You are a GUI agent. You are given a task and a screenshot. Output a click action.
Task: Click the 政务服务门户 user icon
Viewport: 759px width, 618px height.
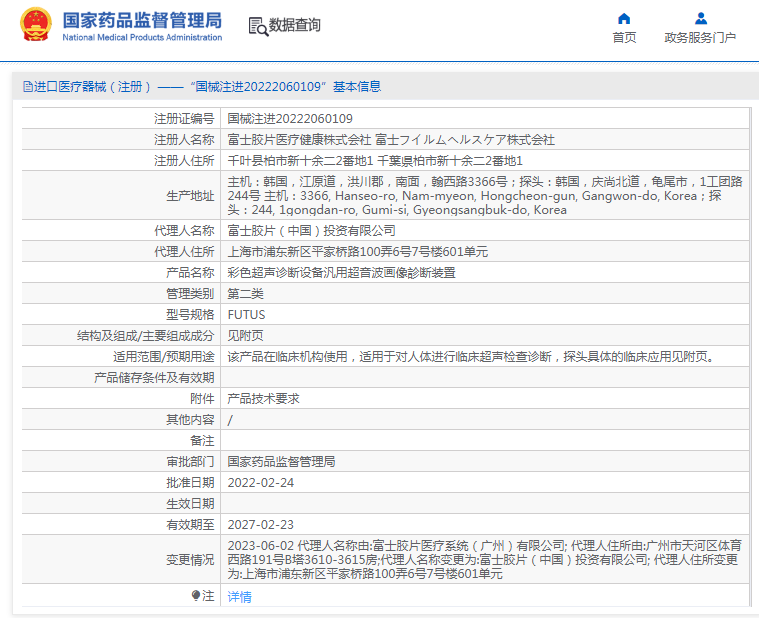700,18
